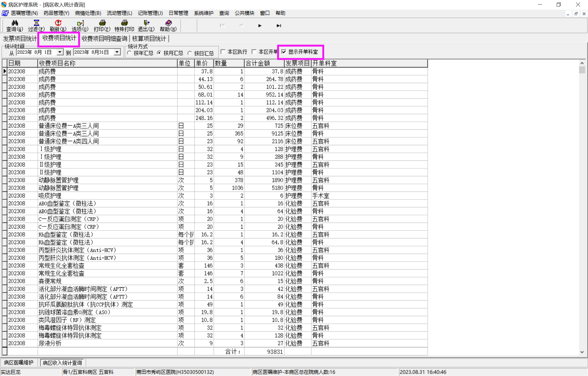Select the 按日汇总 radio button

(190, 53)
